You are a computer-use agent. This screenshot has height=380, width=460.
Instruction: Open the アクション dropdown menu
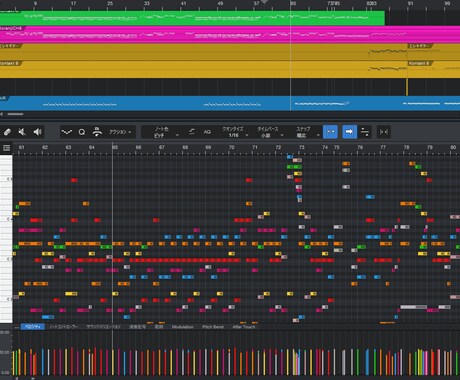point(120,132)
